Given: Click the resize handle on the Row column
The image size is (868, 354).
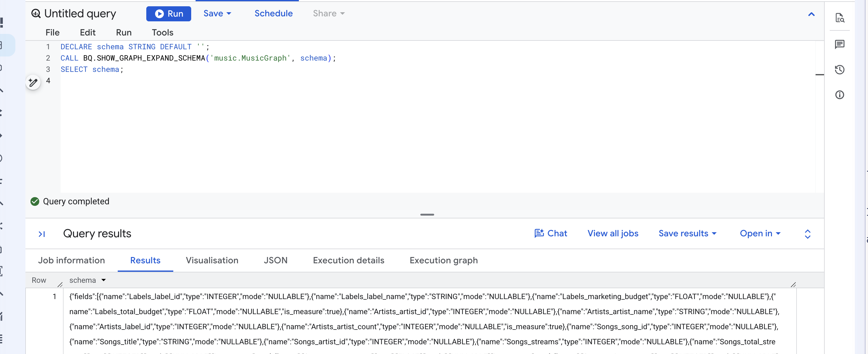Looking at the screenshot, I should (60, 285).
